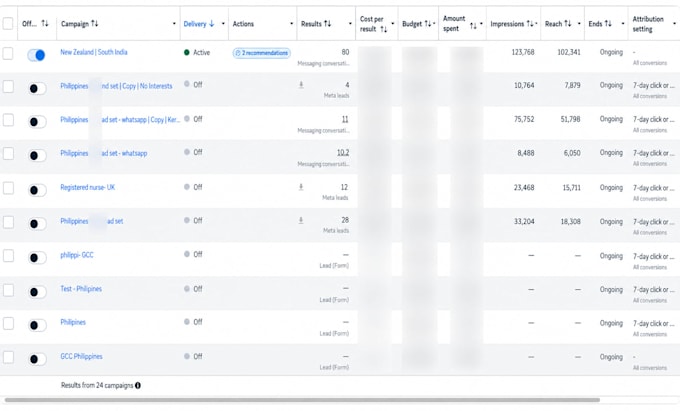680x411 pixels.
Task: Open Campaign column dropdown menu
Action: (x=174, y=23)
